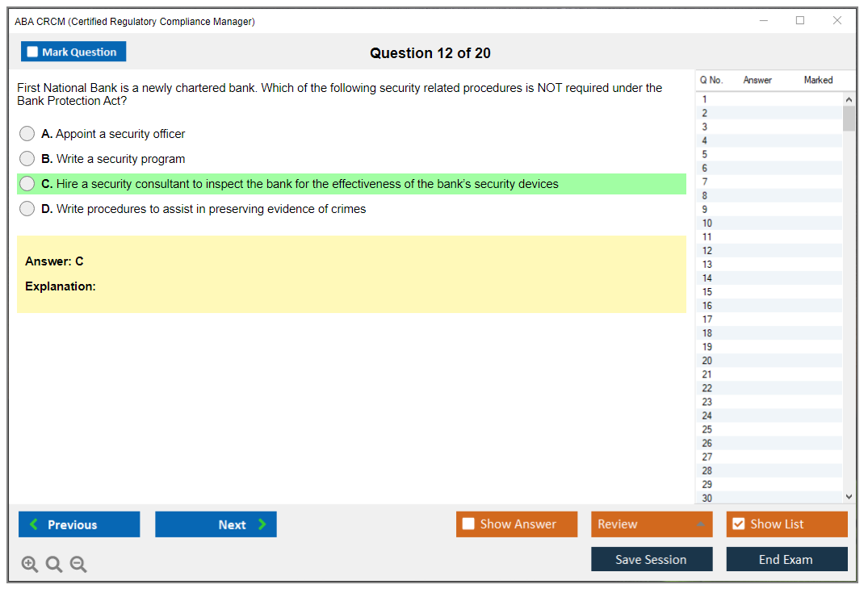Click the zoom in magnifier icon
This screenshot has height=593, width=868.
(30, 565)
